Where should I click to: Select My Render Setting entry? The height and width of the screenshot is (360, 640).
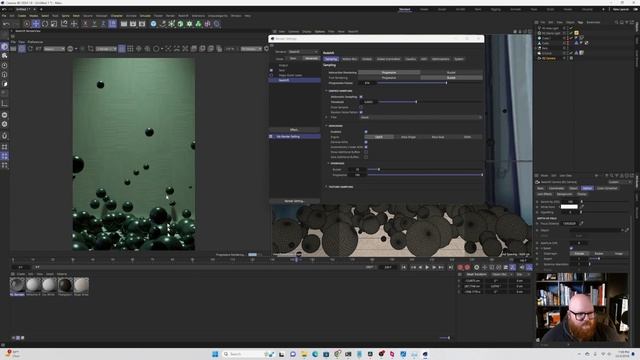[x=294, y=137]
